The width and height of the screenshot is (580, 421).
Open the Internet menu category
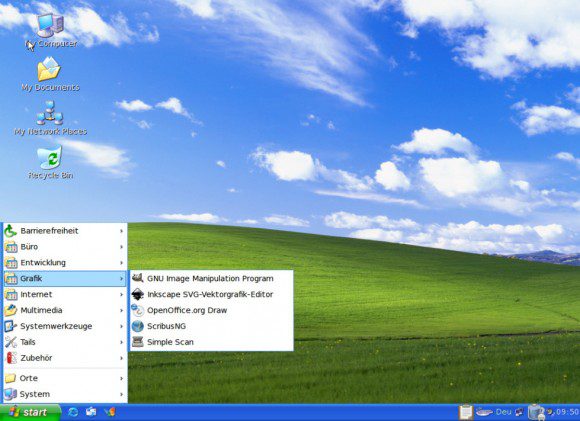(x=65, y=294)
